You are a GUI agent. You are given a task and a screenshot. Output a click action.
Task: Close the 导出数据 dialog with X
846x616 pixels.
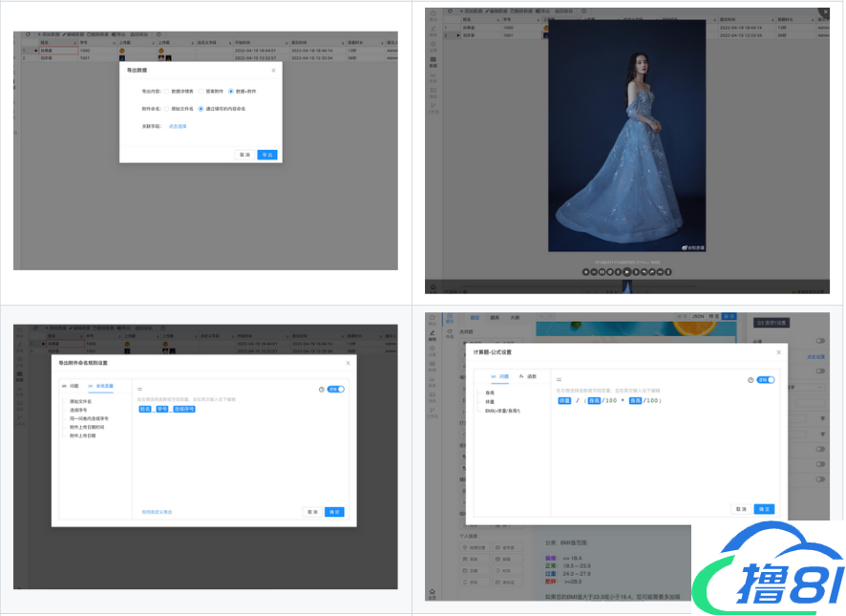273,70
